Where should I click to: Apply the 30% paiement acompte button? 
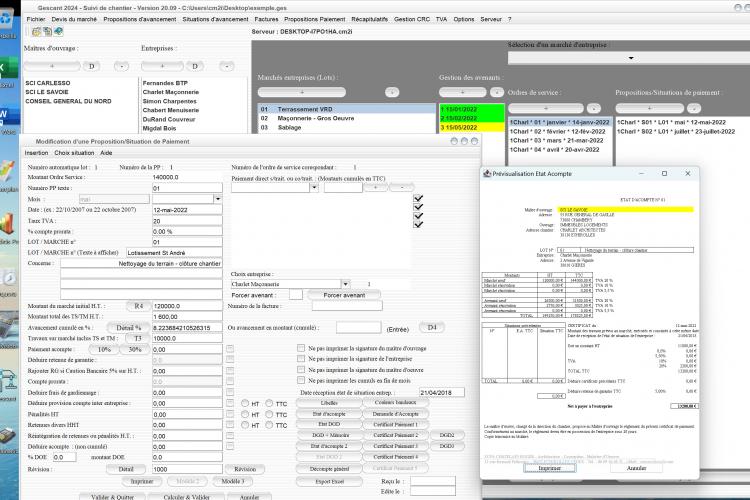(x=135, y=349)
